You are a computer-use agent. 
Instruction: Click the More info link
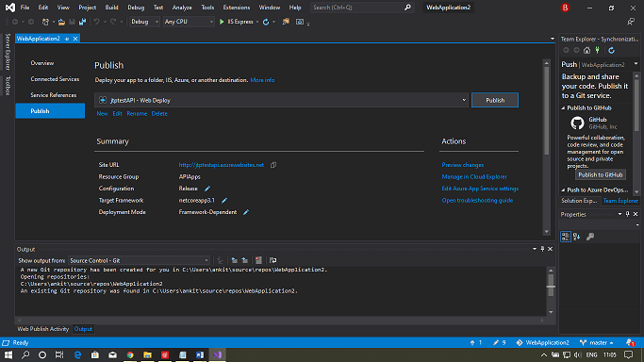(262, 80)
